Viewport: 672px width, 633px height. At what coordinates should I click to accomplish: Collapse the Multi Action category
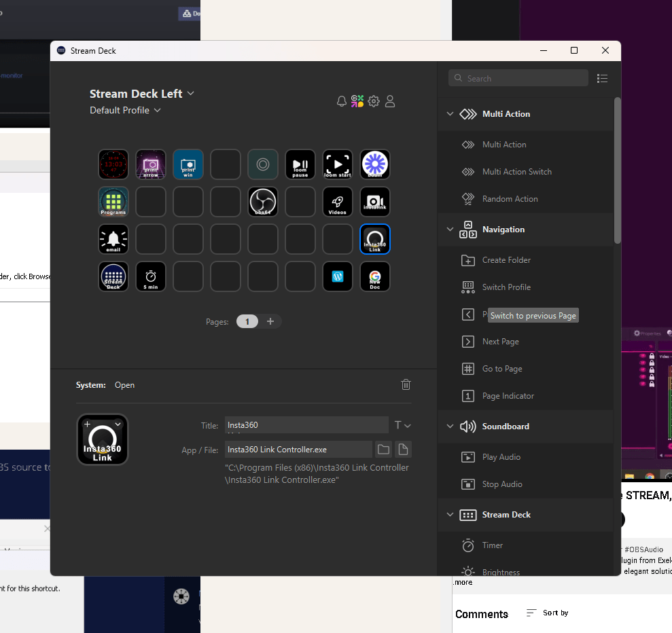pyautogui.click(x=450, y=114)
